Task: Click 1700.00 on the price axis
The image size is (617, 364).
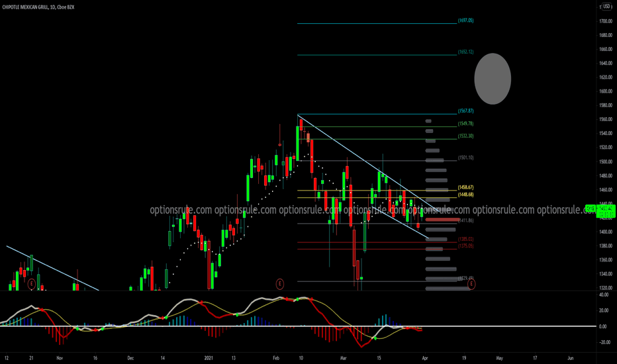Action: coord(606,21)
